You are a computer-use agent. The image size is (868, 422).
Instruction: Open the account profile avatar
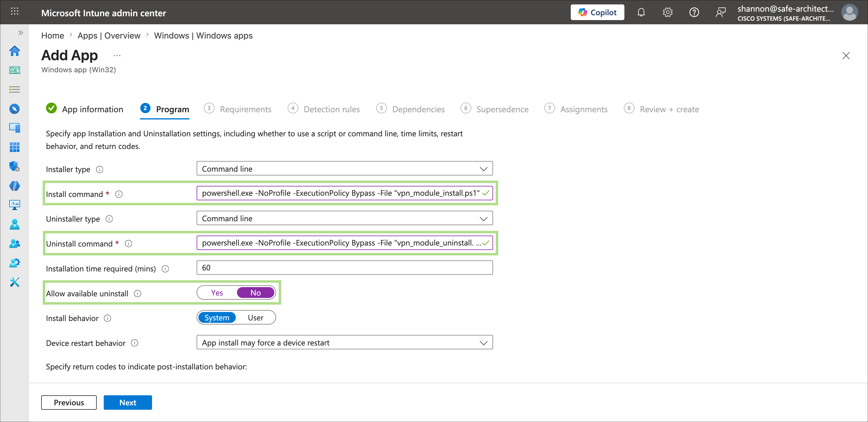tap(850, 12)
